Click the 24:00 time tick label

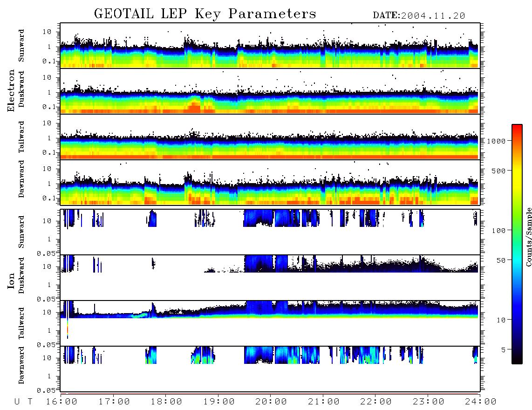click(481, 402)
